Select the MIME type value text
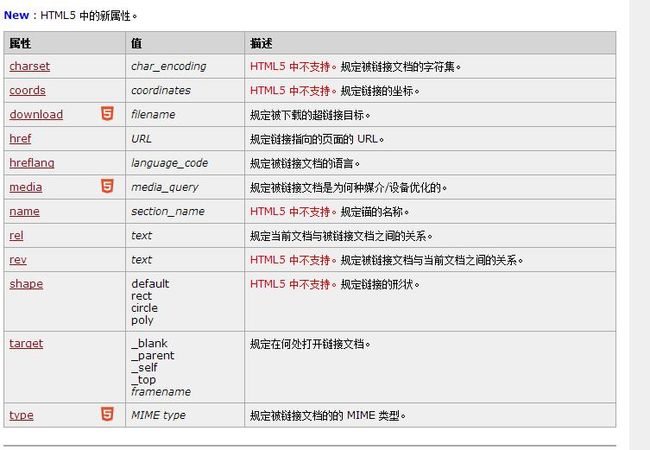650x450 pixels. point(158,415)
